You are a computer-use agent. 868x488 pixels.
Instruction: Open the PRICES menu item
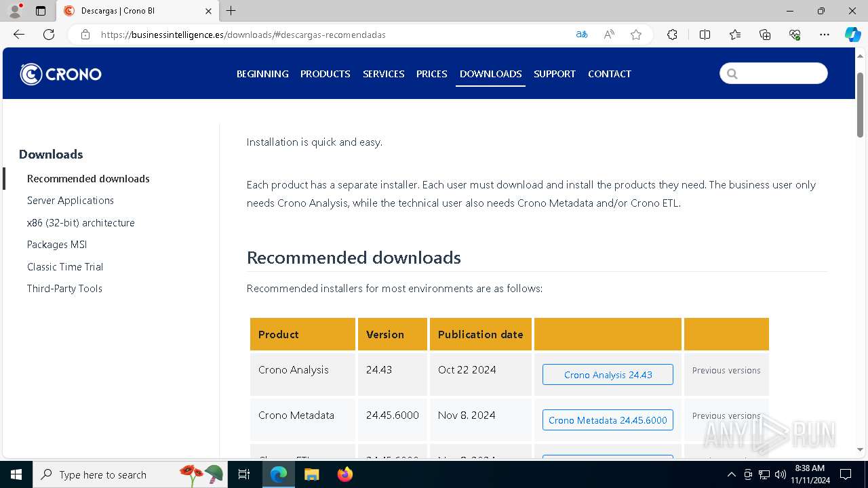[432, 74]
